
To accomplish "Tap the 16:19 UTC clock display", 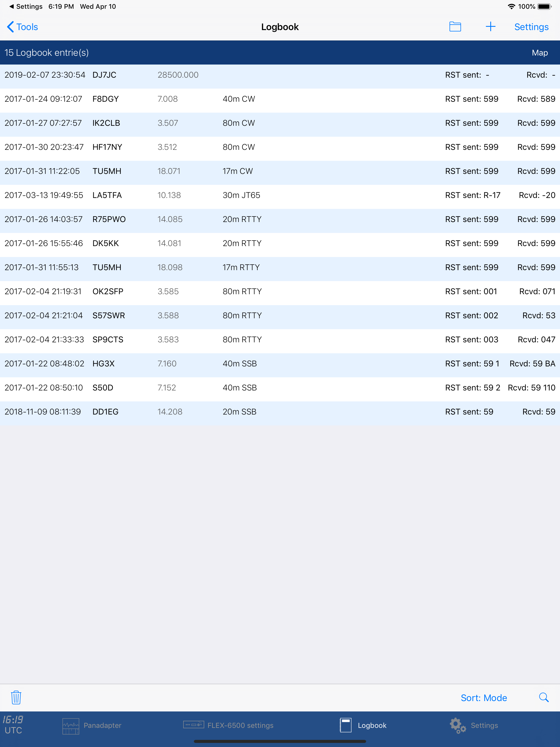I will point(13,725).
